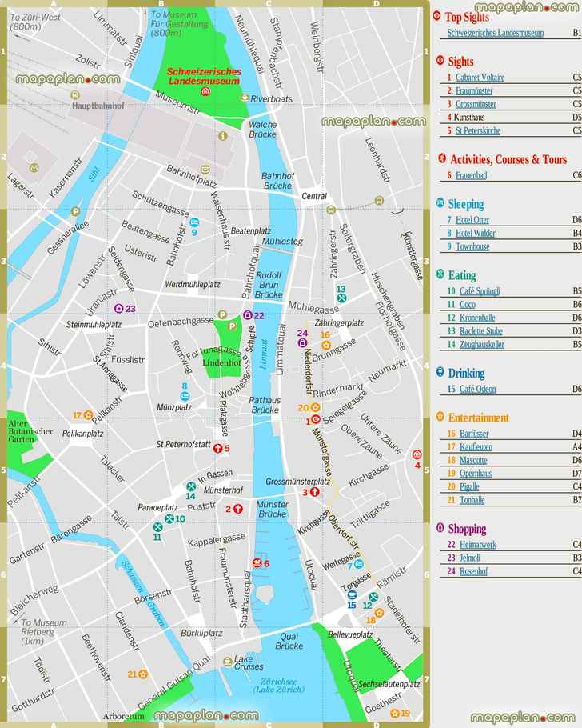The image size is (582, 728).
Task: Click map marker 7 hotel icon on Weitegasse
Action: [x=359, y=564]
